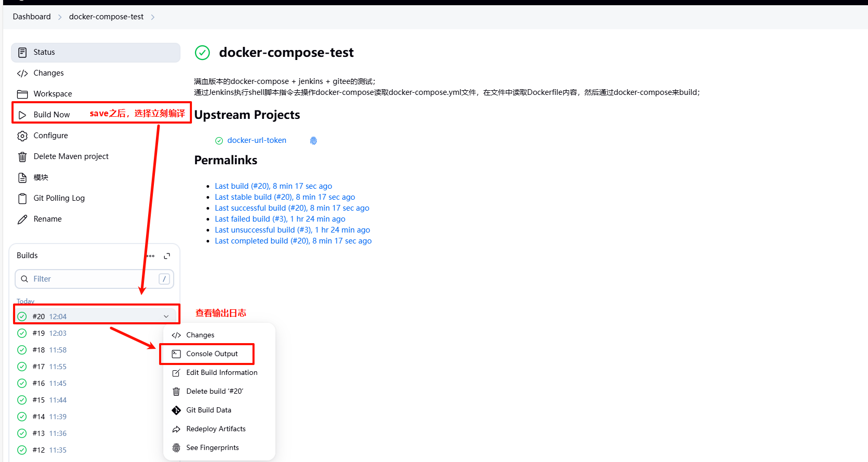Click the Git Polling Log clipboard icon
868x462 pixels.
22,198
